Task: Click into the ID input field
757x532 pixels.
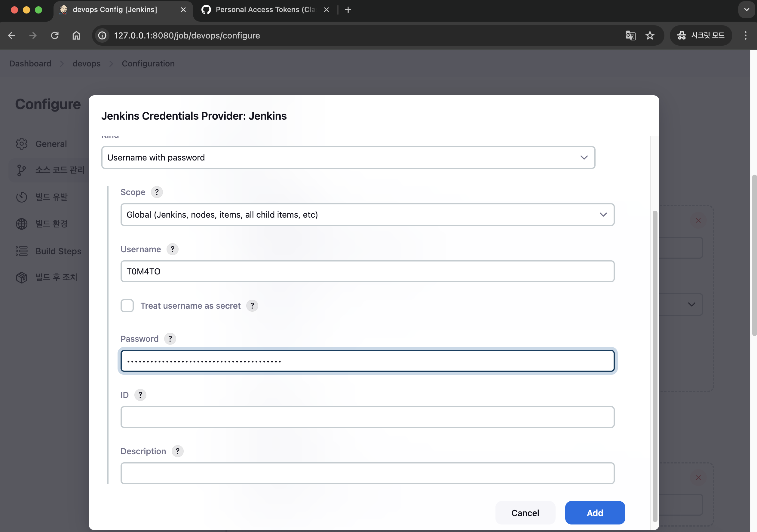Action: tap(367, 417)
